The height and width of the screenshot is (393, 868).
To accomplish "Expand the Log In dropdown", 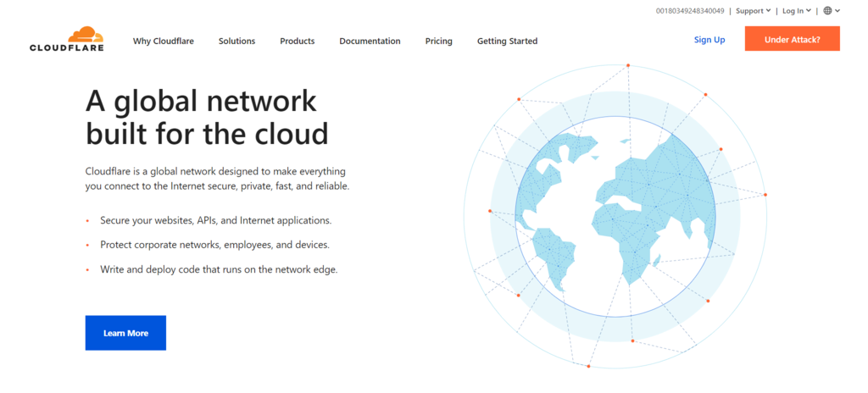I will [x=797, y=10].
